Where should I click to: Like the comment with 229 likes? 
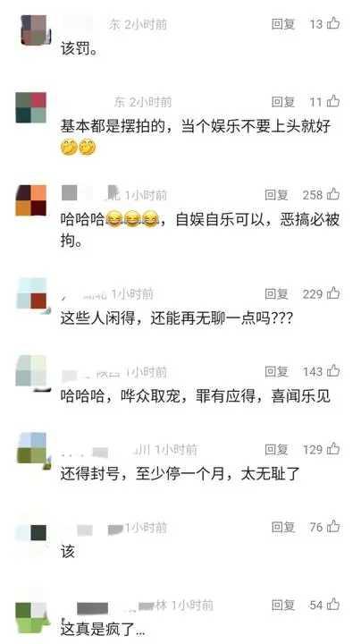[x=333, y=293]
